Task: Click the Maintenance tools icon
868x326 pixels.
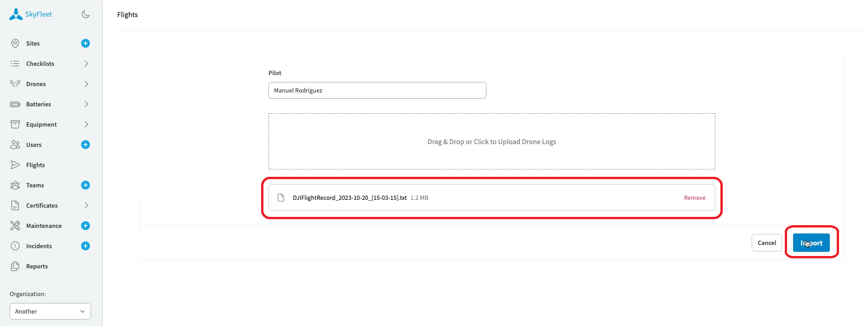Action: pos(15,226)
